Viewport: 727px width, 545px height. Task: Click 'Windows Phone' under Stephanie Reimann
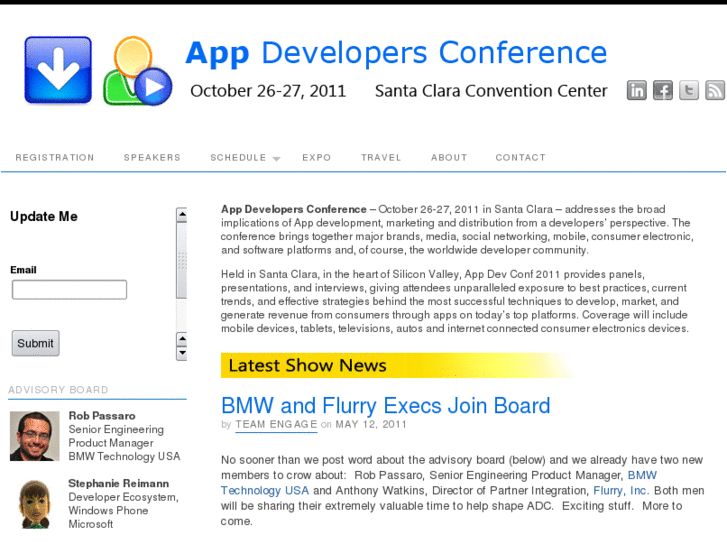click(108, 510)
